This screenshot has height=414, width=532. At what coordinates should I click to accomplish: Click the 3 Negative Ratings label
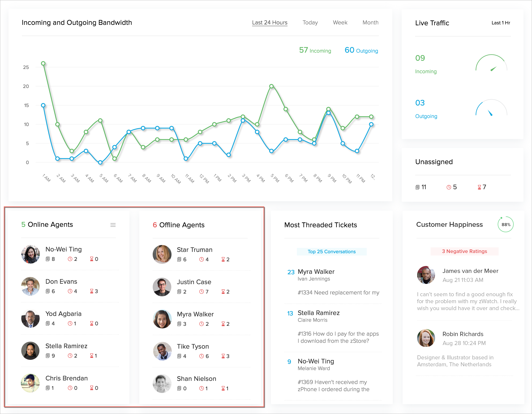(464, 251)
